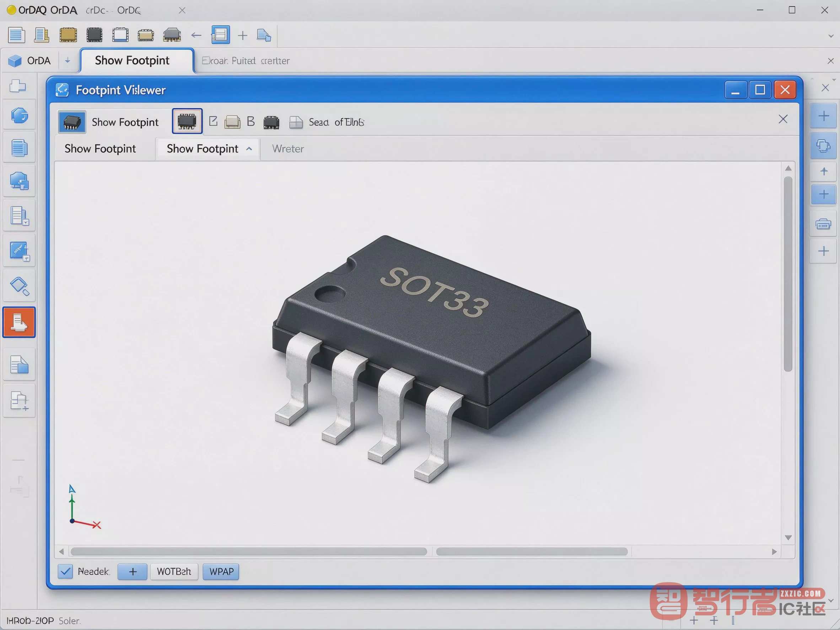This screenshot has width=840, height=630.
Task: Click the grid icon beside Sead ofElln6
Action: point(296,122)
